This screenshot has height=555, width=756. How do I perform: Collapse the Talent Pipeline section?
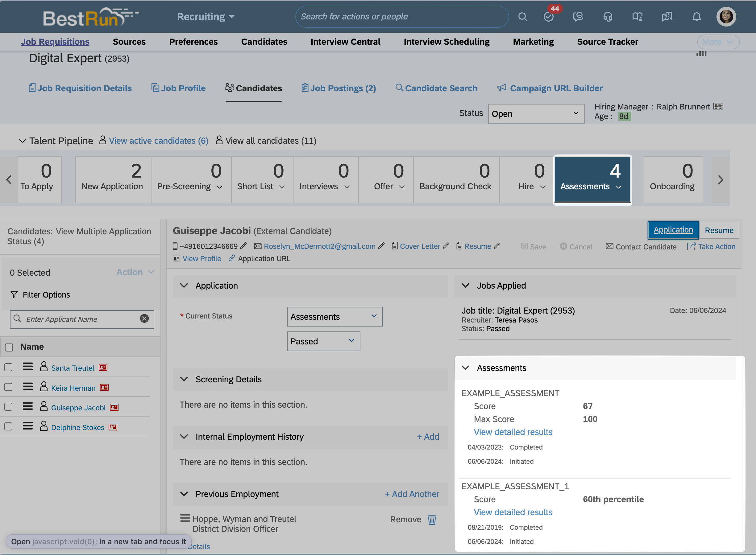coord(22,141)
